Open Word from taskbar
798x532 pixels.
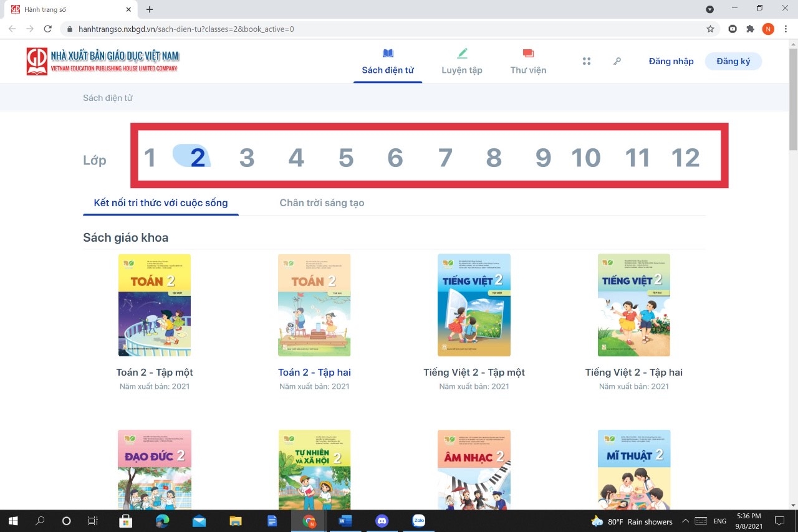click(345, 521)
